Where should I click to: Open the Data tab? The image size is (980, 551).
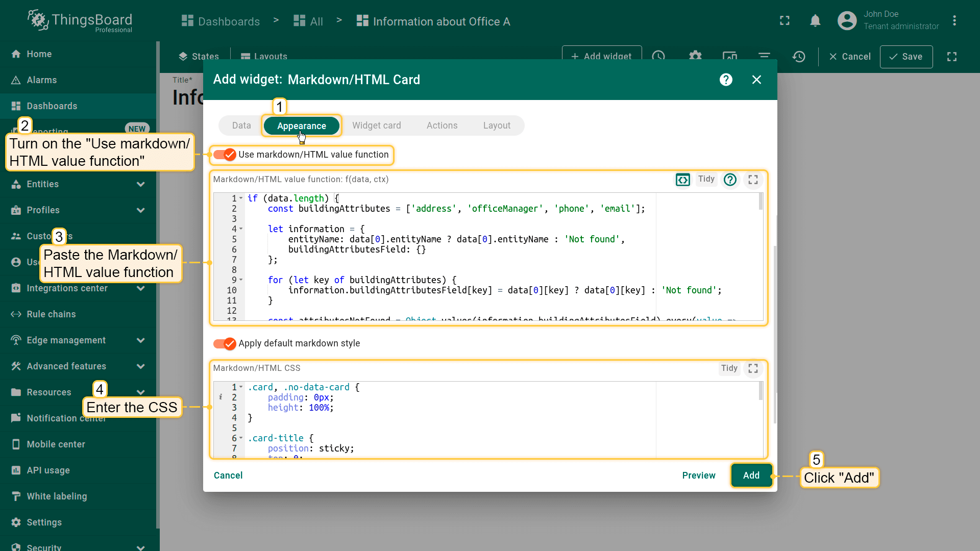point(241,126)
